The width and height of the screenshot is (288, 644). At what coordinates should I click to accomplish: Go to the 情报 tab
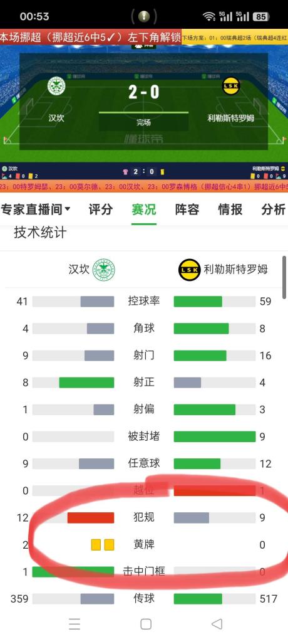tap(230, 209)
